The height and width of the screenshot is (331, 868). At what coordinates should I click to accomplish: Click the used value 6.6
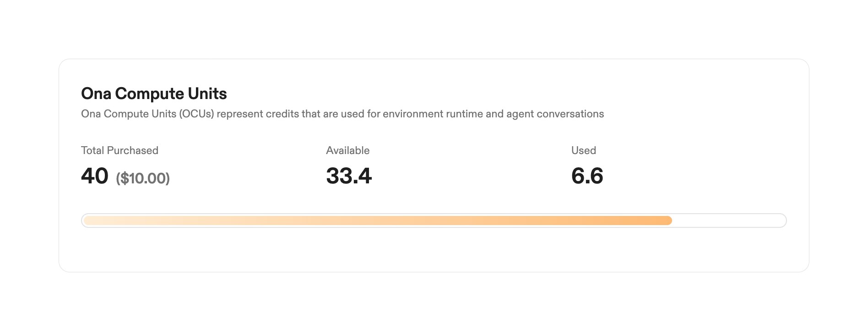tap(587, 176)
